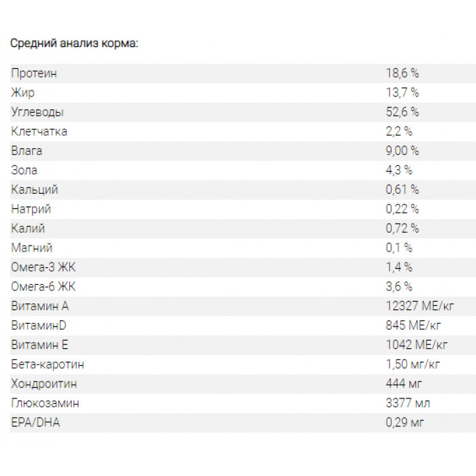Click the 52,6 % carbohydrates value

click(403, 112)
